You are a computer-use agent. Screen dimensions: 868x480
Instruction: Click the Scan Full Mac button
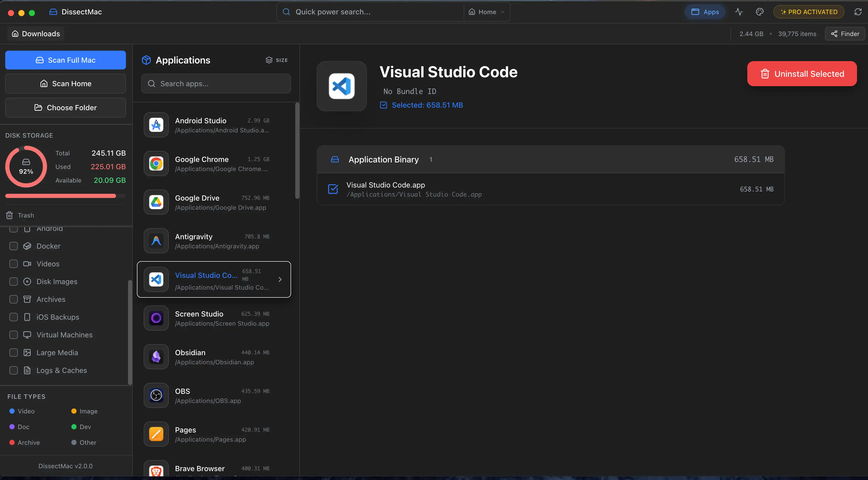65,60
